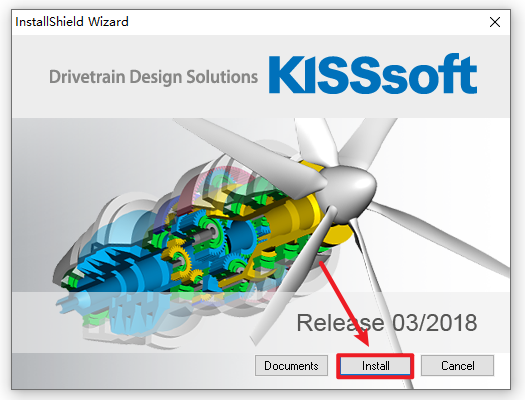
Task: Cancel the InstallShield Wizard setup
Action: tap(457, 366)
